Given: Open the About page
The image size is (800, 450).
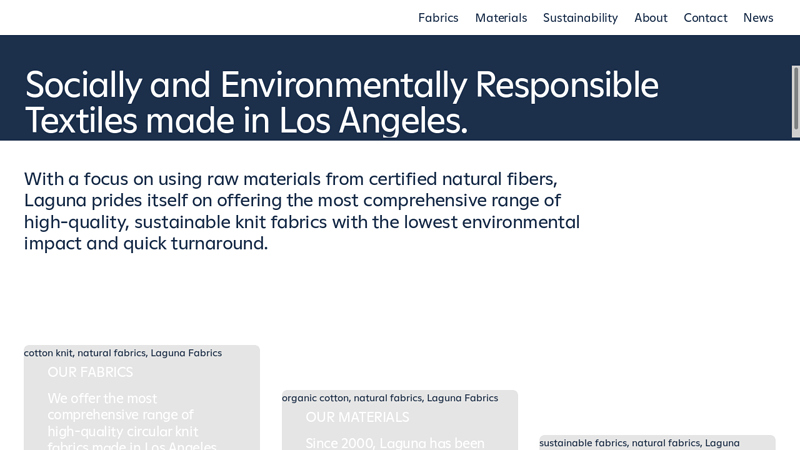Looking at the screenshot, I should coord(651,18).
